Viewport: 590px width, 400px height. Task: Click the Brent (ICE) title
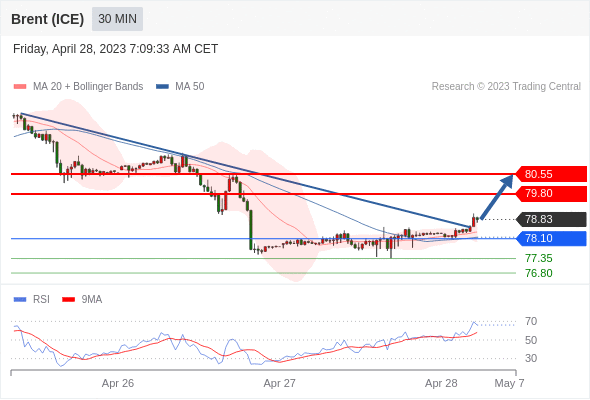47,19
